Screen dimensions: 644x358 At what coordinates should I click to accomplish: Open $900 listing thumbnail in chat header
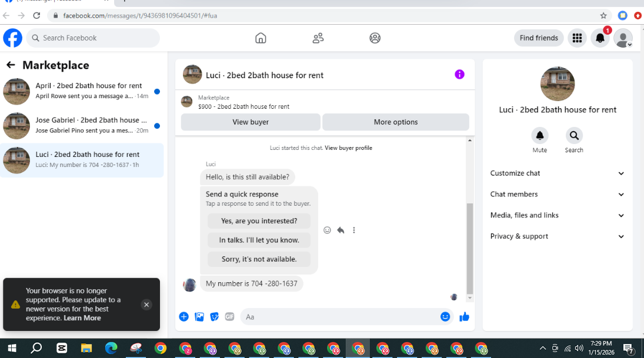point(187,102)
